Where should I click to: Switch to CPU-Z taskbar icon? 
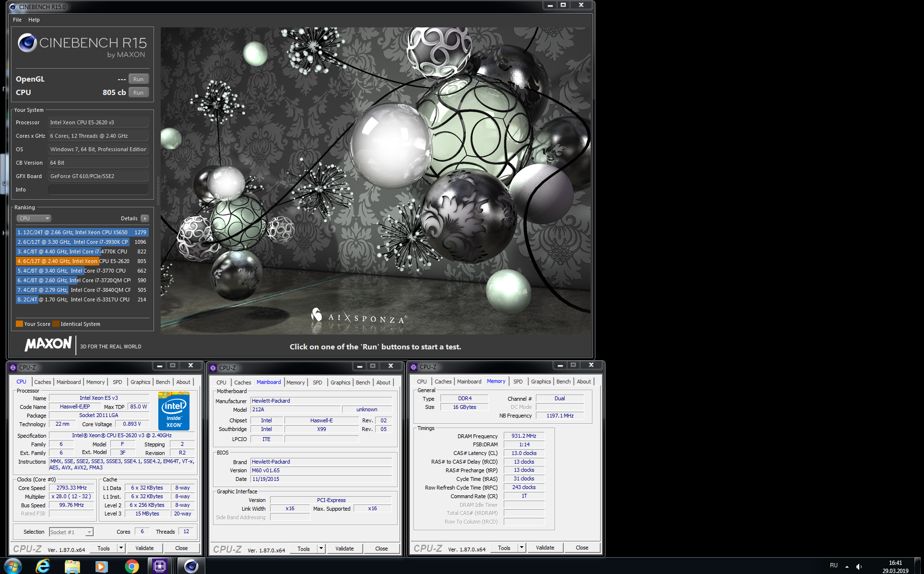[x=160, y=566]
